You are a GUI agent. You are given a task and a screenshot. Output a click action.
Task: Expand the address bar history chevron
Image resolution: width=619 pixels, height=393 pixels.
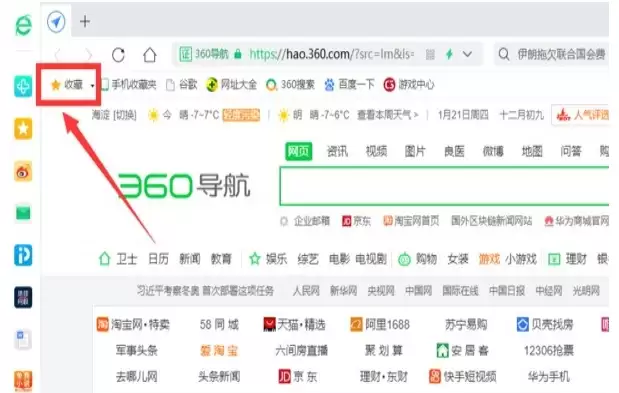(x=467, y=54)
